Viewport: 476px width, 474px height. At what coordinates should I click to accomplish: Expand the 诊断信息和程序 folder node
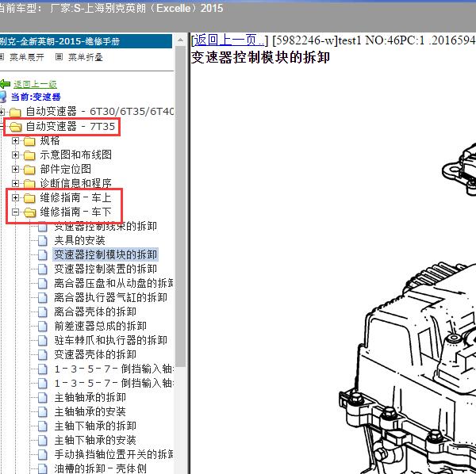15,183
